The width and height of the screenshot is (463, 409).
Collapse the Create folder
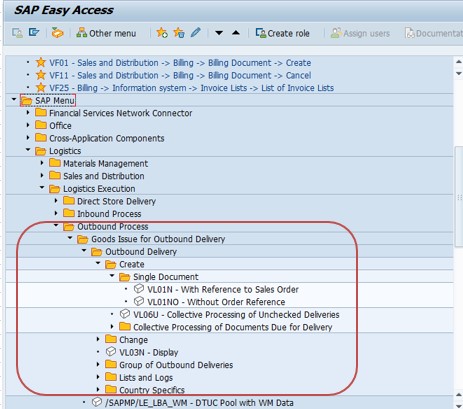pyautogui.click(x=98, y=263)
